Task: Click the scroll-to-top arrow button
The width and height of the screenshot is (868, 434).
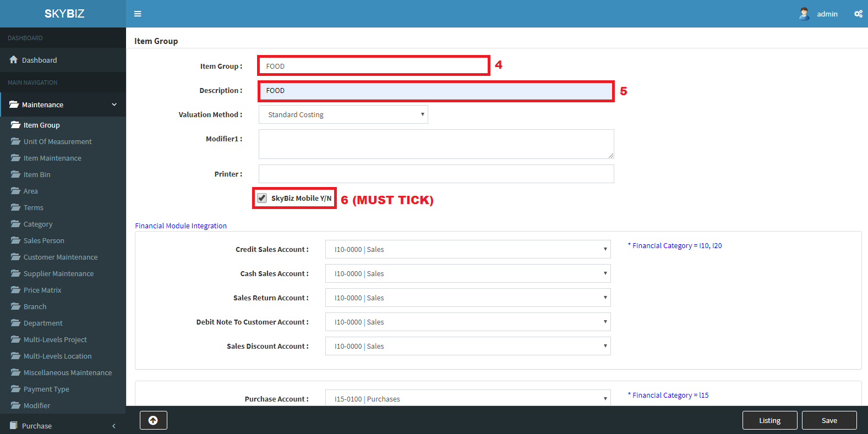Action: [x=153, y=420]
